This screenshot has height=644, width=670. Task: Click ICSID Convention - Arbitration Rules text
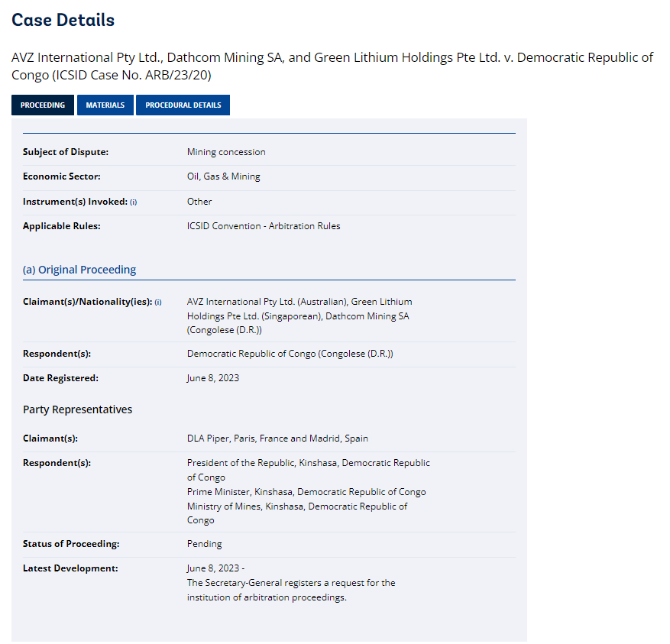(264, 226)
